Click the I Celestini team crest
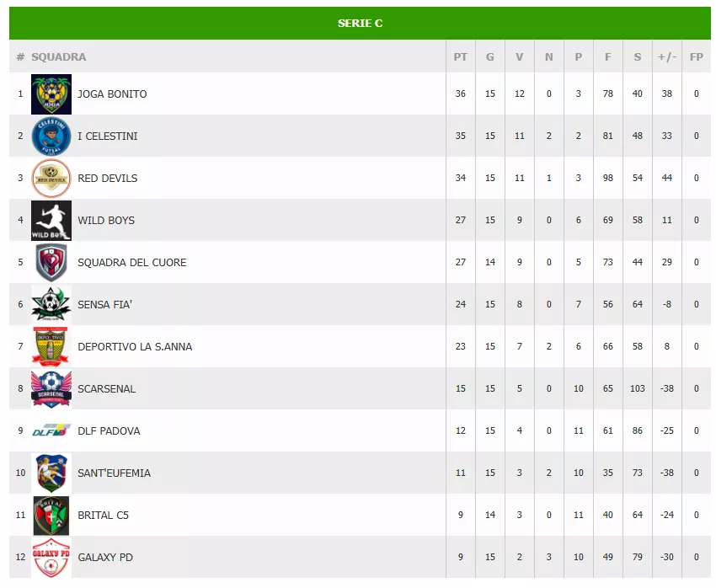This screenshot has width=716, height=588. tap(51, 136)
